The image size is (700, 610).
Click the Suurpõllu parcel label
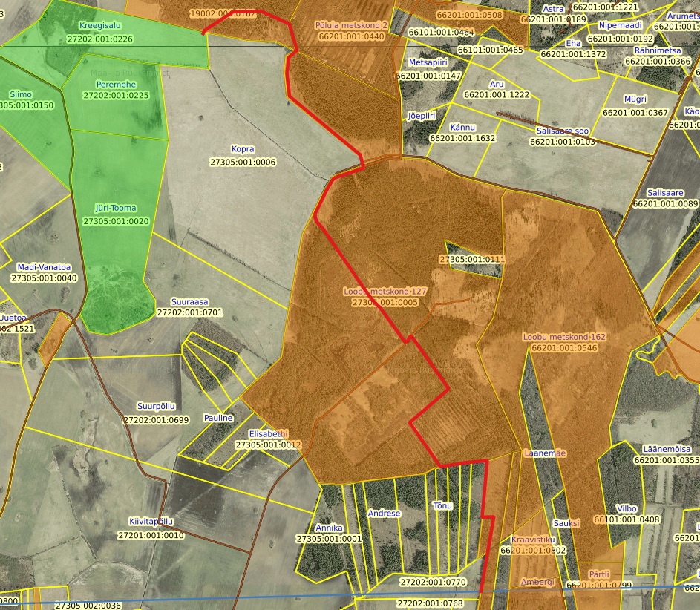[157, 407]
